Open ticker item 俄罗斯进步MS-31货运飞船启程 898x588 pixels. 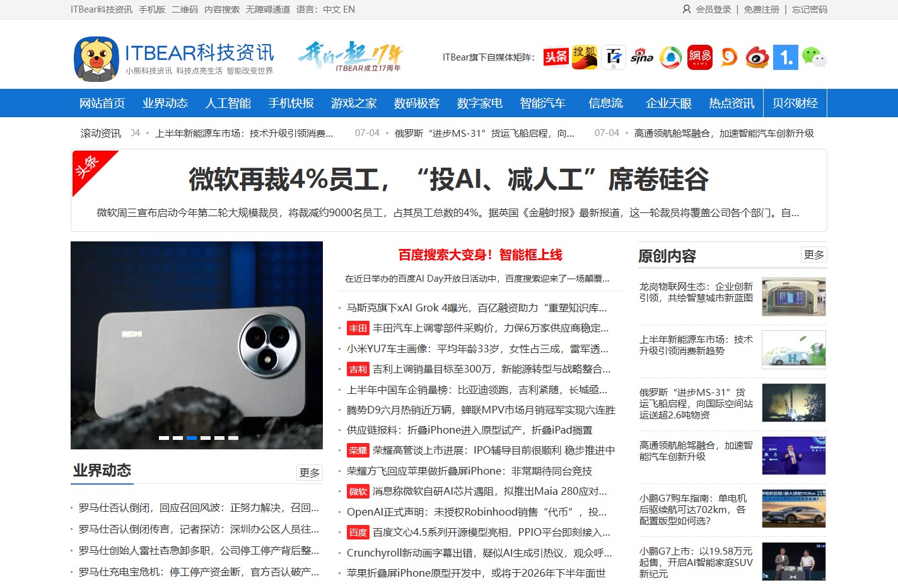(x=484, y=133)
